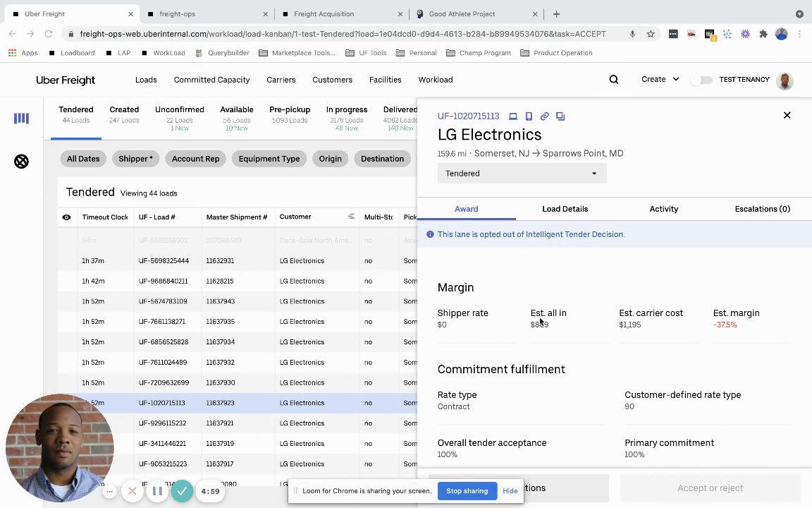Toggle the TEST TENANCY switch
The height and width of the screenshot is (508, 812).
tap(701, 80)
